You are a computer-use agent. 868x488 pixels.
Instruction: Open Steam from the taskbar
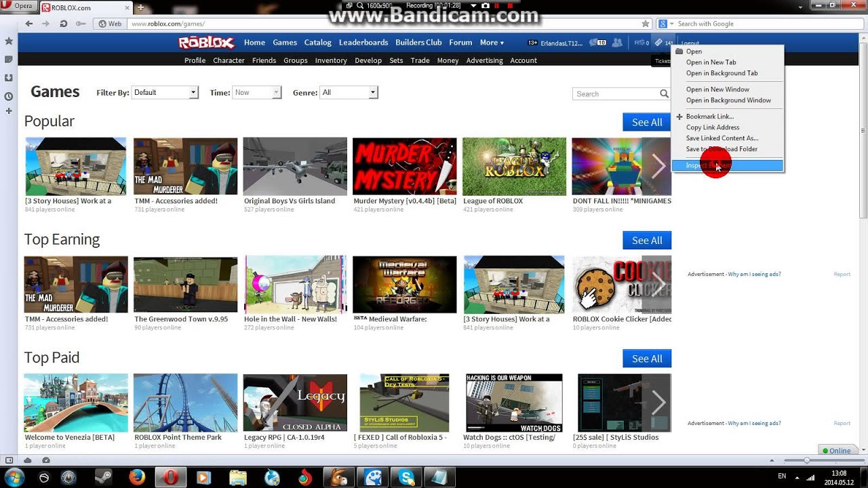tap(104, 477)
